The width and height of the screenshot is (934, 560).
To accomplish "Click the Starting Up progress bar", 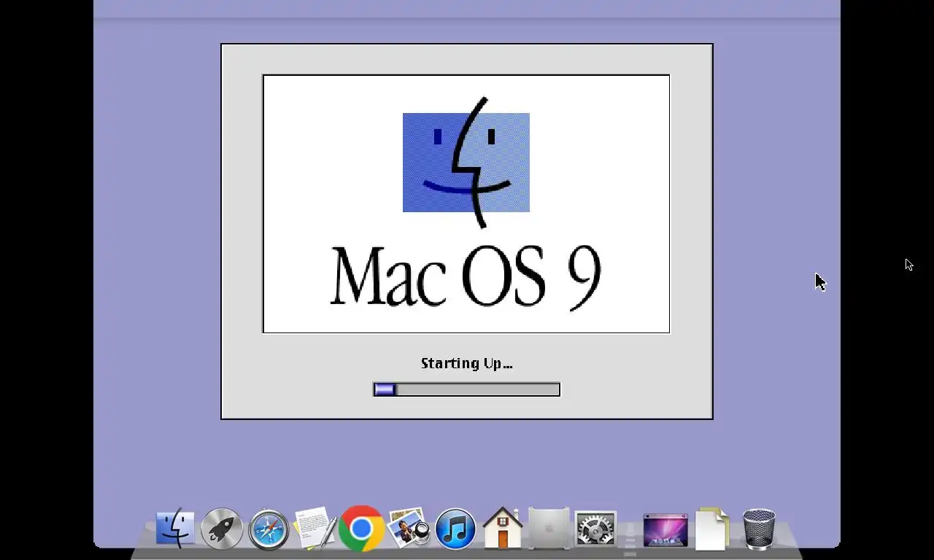I will (466, 389).
